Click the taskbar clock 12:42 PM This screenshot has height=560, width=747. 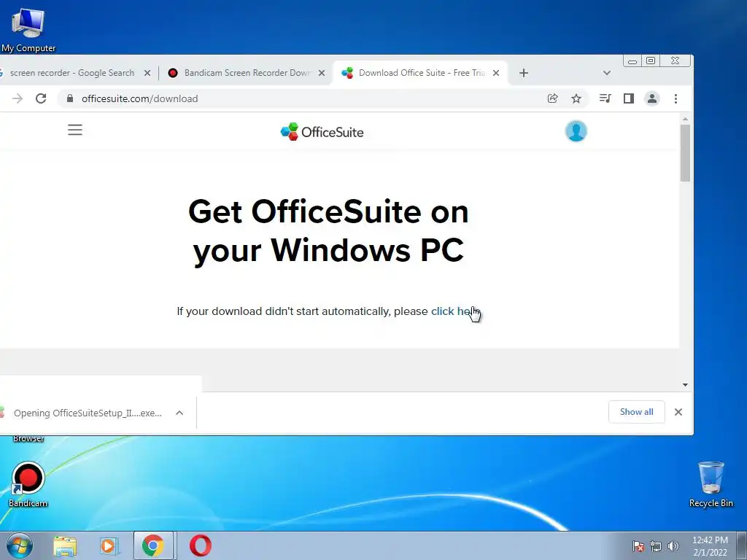(x=710, y=546)
